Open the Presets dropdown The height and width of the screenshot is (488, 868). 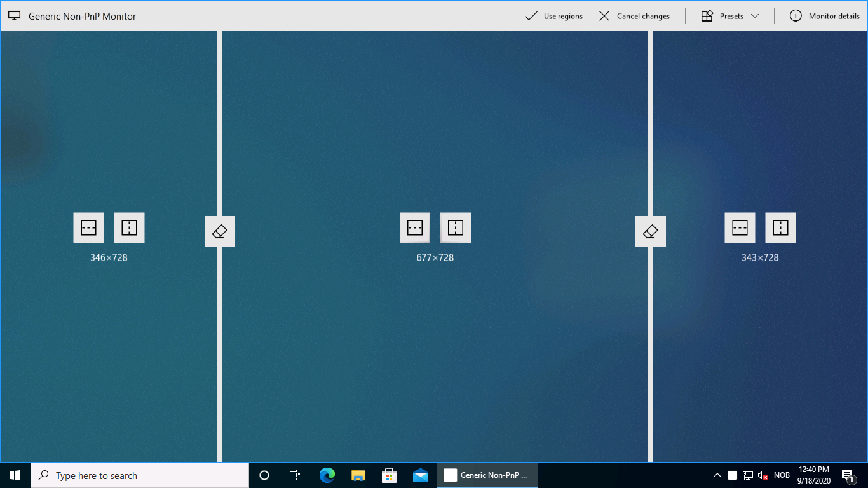729,15
